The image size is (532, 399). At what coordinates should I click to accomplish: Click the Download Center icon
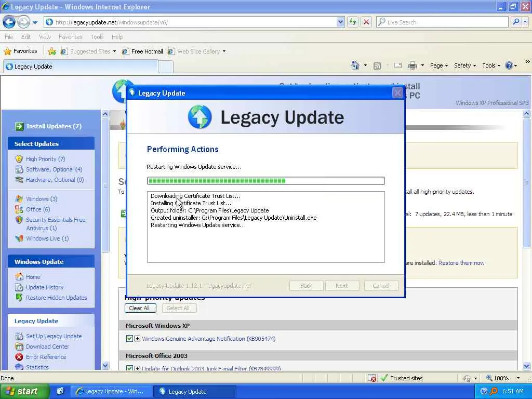[x=19, y=347]
